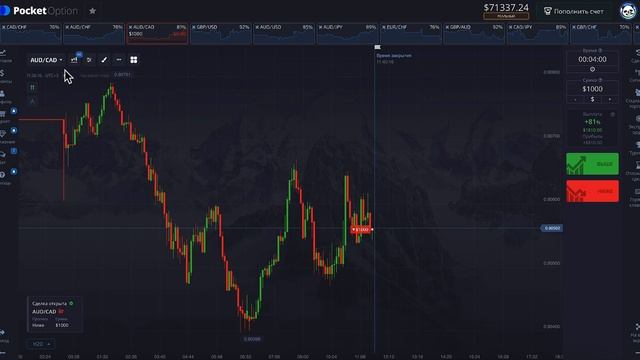Select the AUD/CAD asset tab
The image size is (640, 360).
click(x=157, y=33)
